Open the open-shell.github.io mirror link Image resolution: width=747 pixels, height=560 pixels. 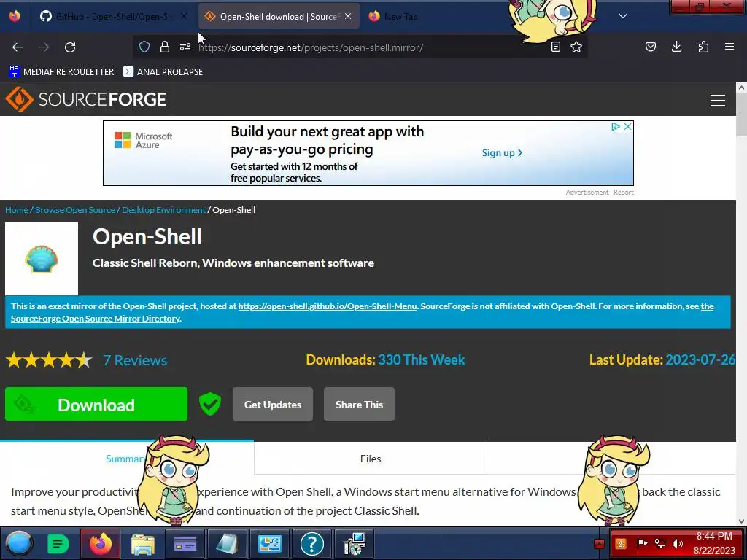328,306
